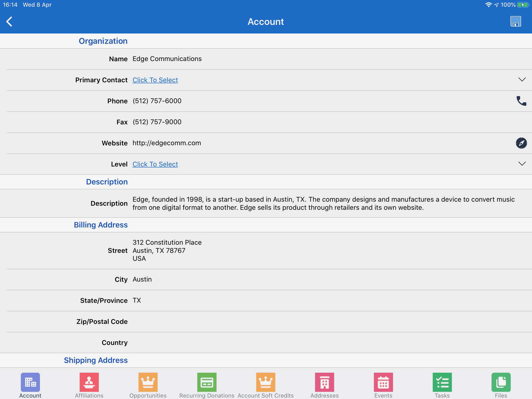
Task: Edit the State/Province field TX
Action: [137, 300]
